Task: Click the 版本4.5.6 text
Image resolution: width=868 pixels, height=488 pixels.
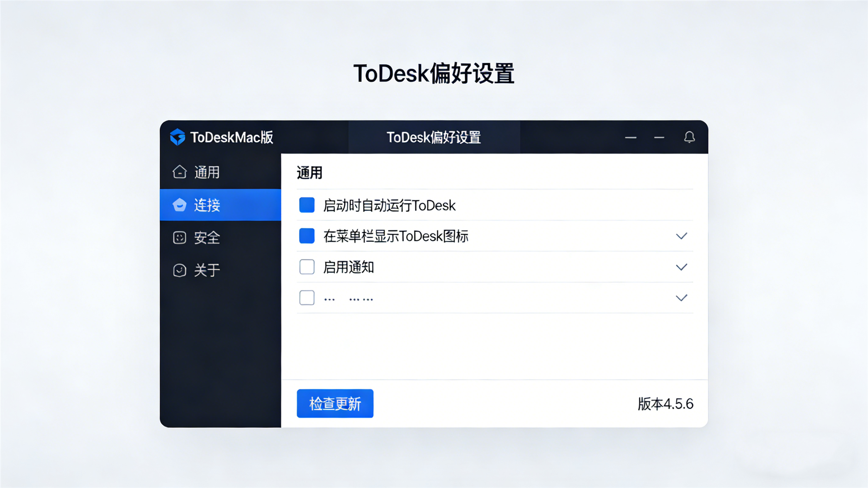Action: point(665,403)
